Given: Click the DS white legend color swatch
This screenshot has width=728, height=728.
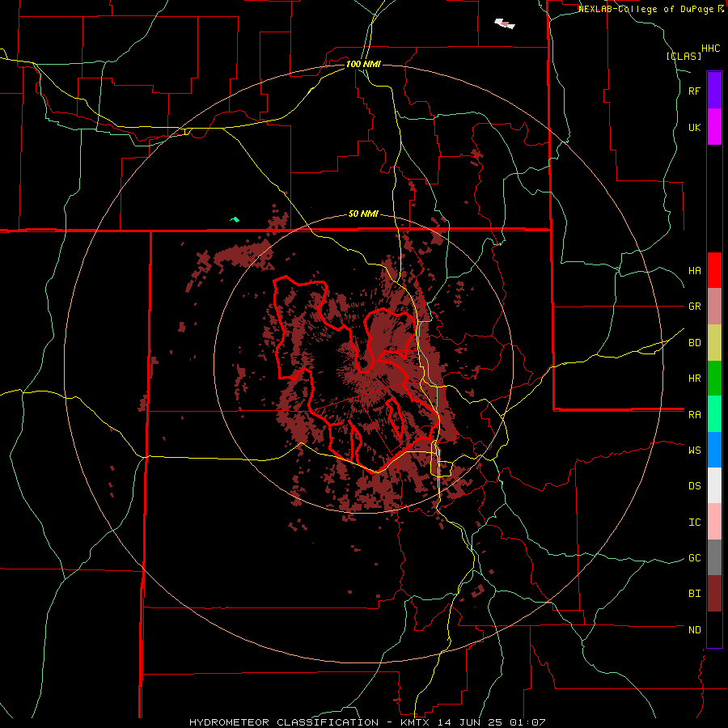Looking at the screenshot, I should point(714,485).
